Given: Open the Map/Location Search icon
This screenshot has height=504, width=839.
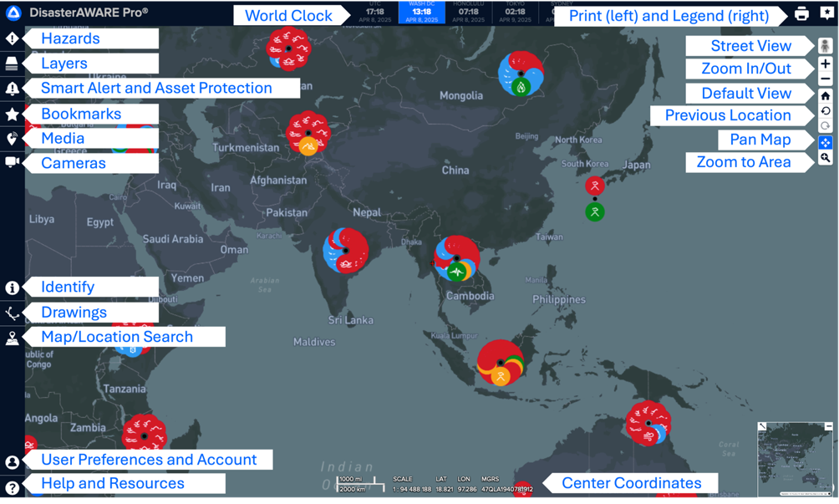Looking at the screenshot, I should click(x=12, y=339).
